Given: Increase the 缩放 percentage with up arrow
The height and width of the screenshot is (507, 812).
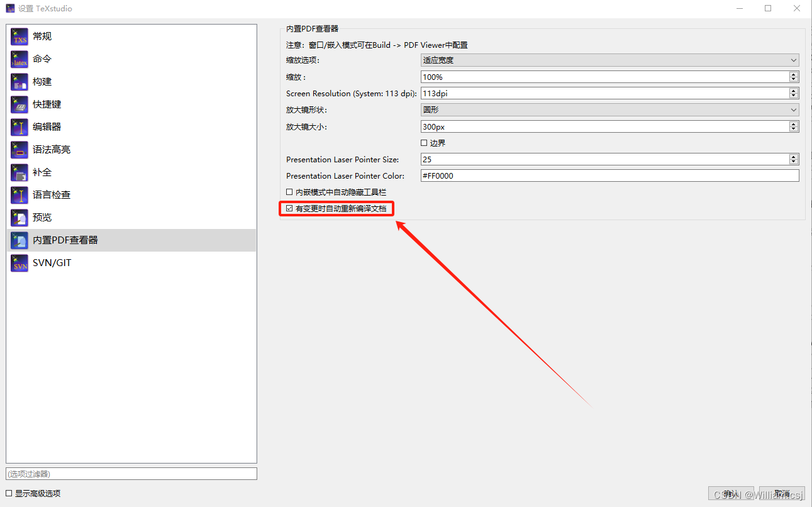Looking at the screenshot, I should [x=794, y=74].
